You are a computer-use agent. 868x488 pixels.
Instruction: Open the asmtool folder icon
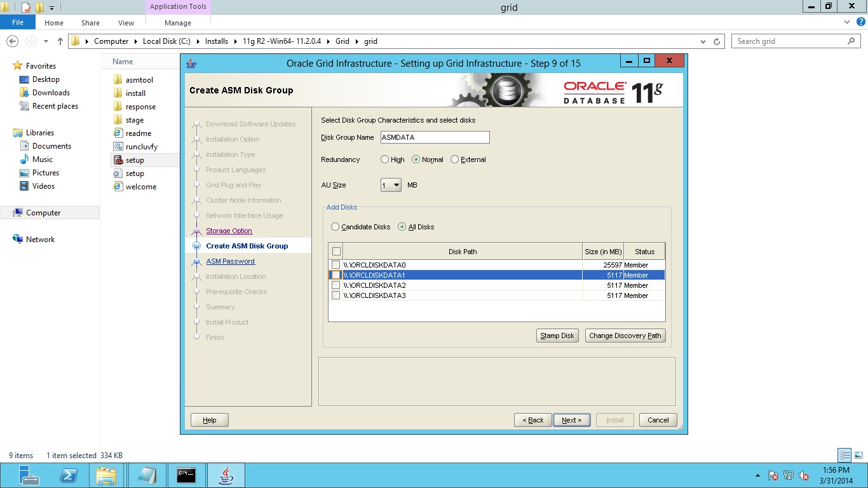(118, 80)
